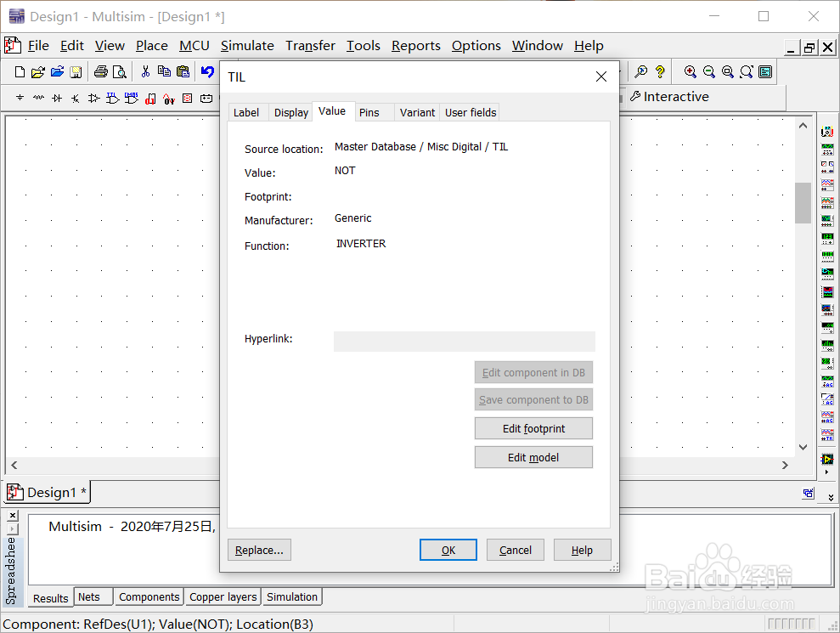Place a Diode component

click(x=57, y=98)
